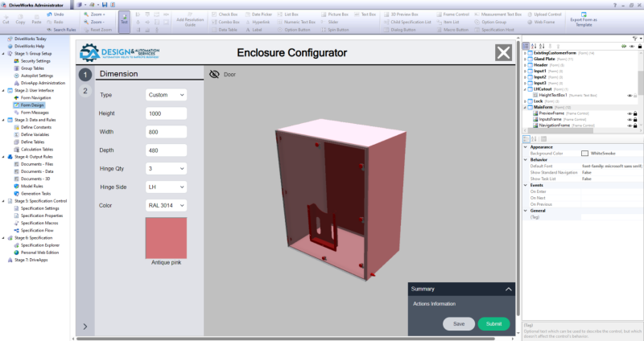Open the Hinge Qty dropdown
The width and height of the screenshot is (644, 341).
pos(166,168)
